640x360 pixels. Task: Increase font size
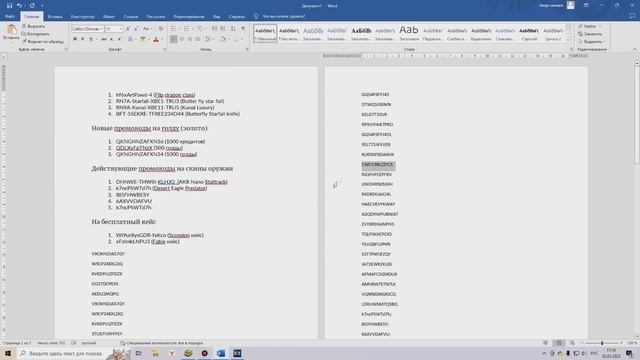tap(128, 29)
